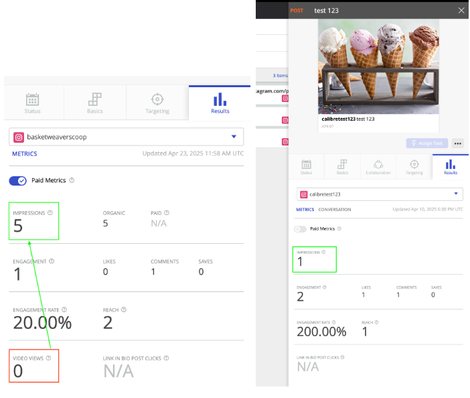Image resolution: width=470 pixels, height=398 pixels.
Task: Close the test 123 post panel
Action: coord(461,11)
